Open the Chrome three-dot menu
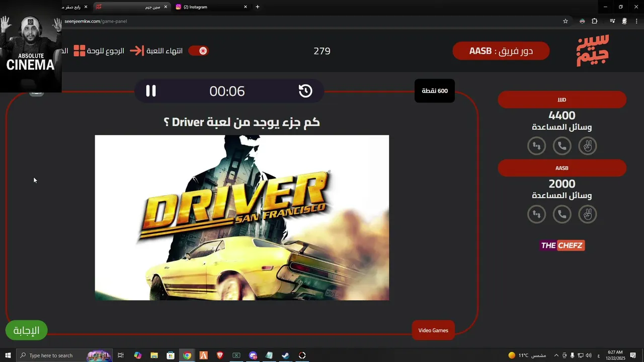The width and height of the screenshot is (644, 362). (x=636, y=21)
